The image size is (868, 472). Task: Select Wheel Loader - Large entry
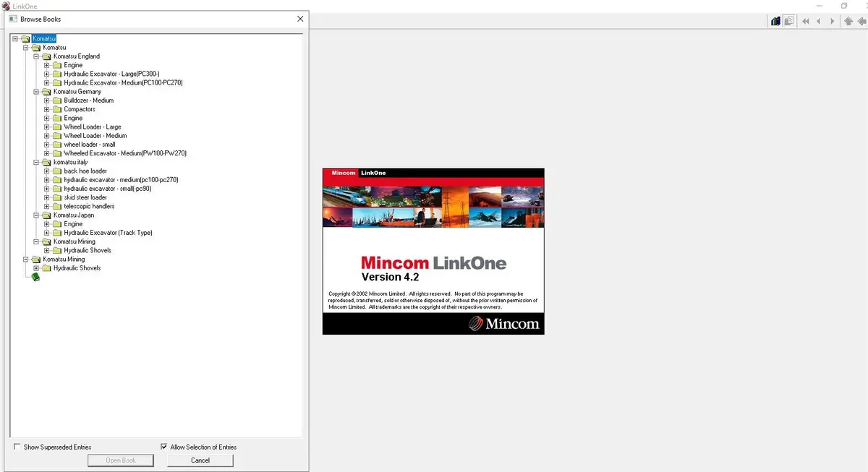[93, 127]
